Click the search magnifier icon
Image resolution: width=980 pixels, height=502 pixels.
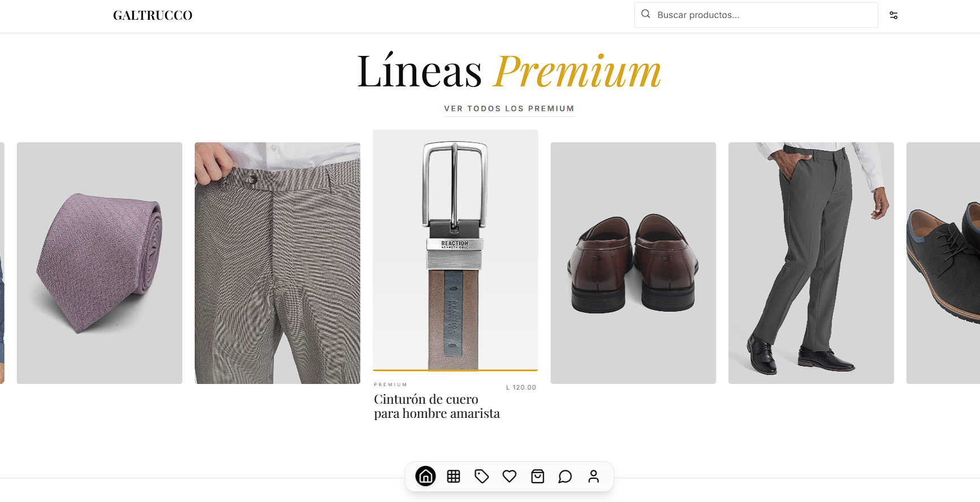(x=646, y=14)
